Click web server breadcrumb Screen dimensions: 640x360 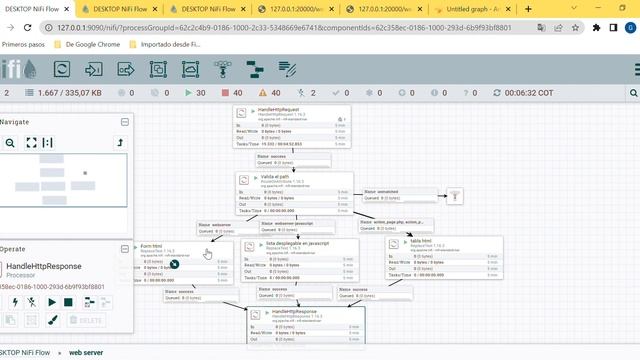[x=86, y=352]
